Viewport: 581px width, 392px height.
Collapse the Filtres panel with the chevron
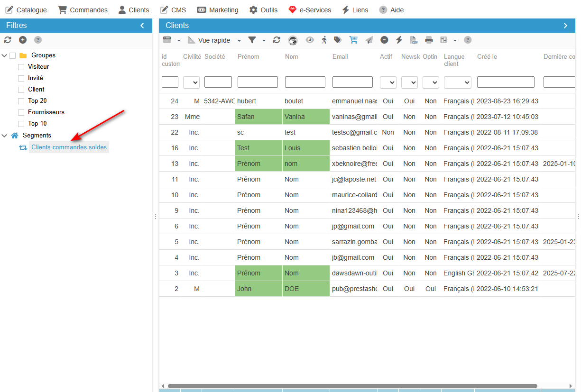pos(142,26)
